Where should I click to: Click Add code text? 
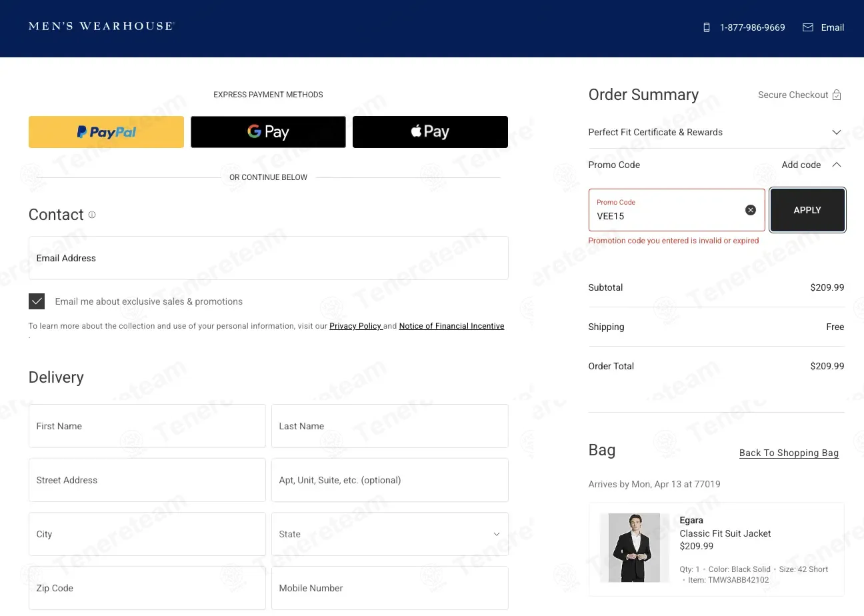[801, 165]
